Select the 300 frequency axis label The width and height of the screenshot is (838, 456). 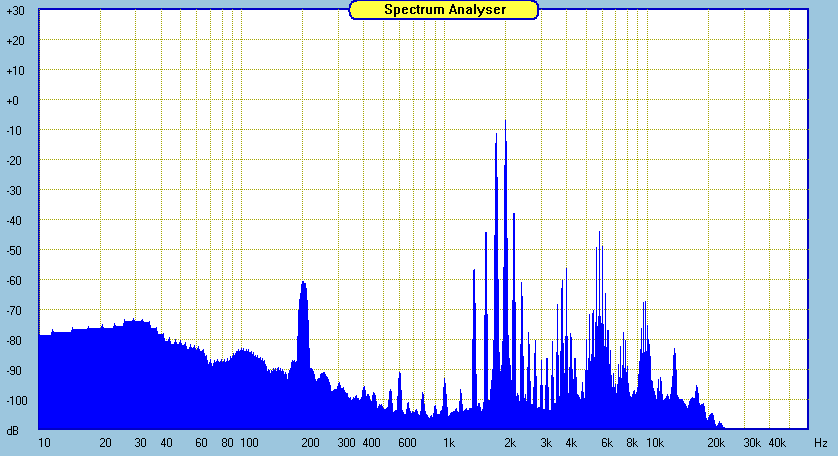point(346,443)
